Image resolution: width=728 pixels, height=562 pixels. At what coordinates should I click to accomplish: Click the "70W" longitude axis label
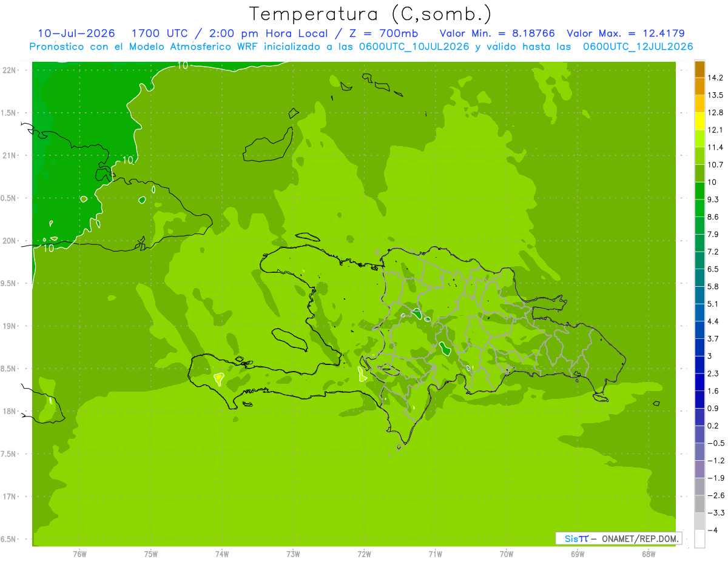pos(507,554)
